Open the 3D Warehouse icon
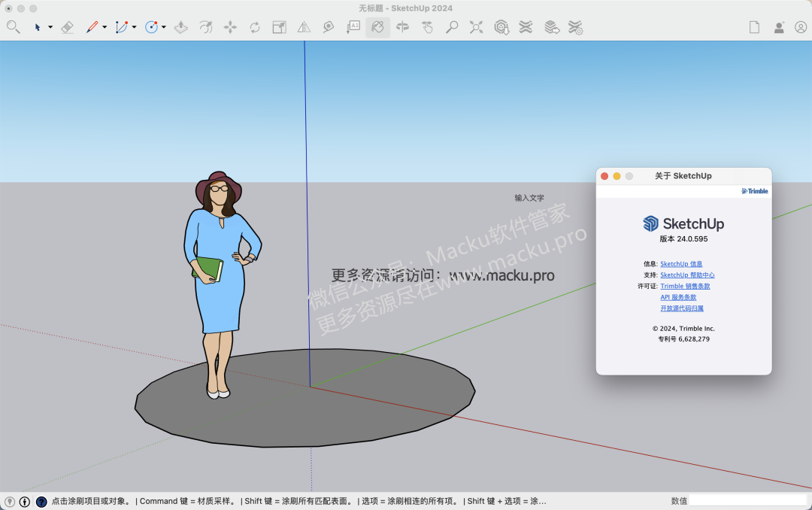This screenshot has width=812, height=510. [501, 27]
